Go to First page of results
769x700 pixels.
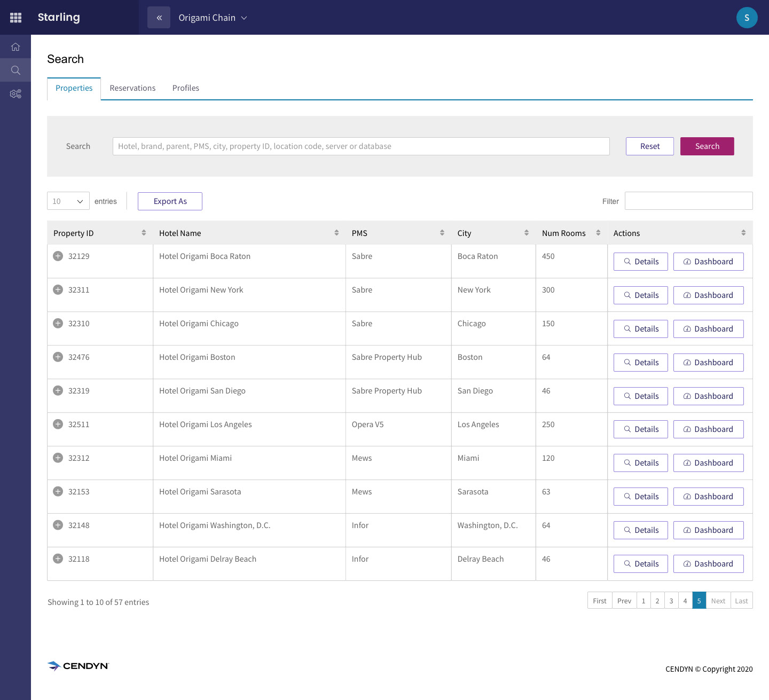(600, 601)
